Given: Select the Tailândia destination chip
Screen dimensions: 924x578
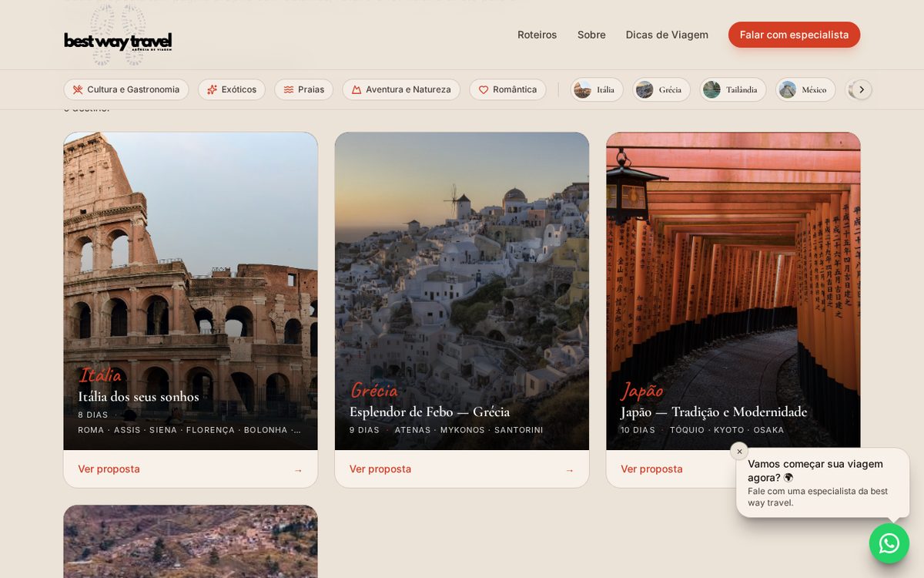Looking at the screenshot, I should (x=732, y=89).
